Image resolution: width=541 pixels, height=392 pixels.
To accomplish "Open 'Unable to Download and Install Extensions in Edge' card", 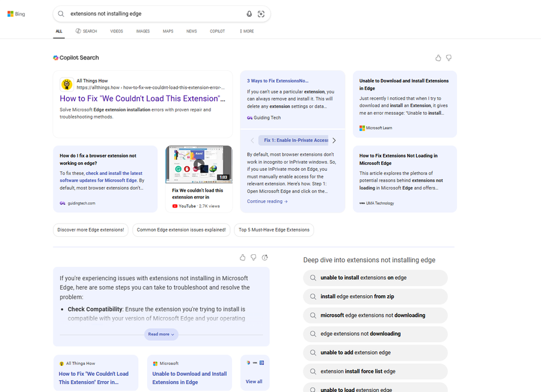I will [405, 104].
